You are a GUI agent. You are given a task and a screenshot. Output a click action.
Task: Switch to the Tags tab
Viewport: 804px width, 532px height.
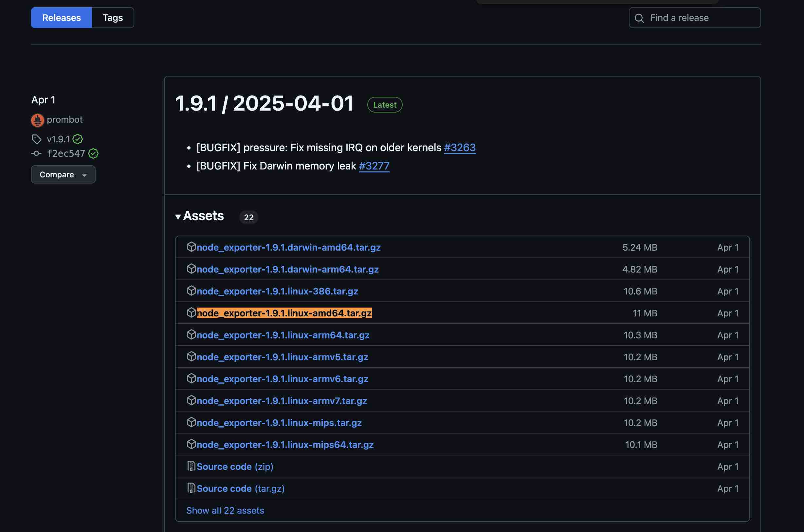pos(113,18)
